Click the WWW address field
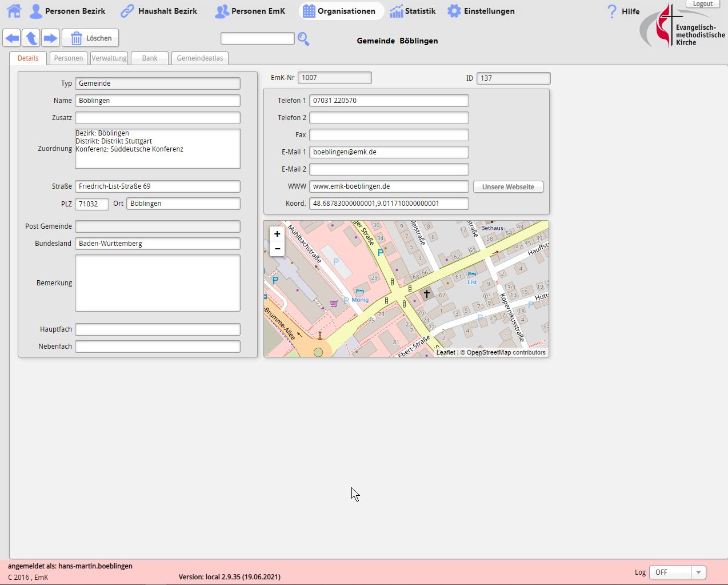This screenshot has height=585, width=728. pyautogui.click(x=389, y=186)
